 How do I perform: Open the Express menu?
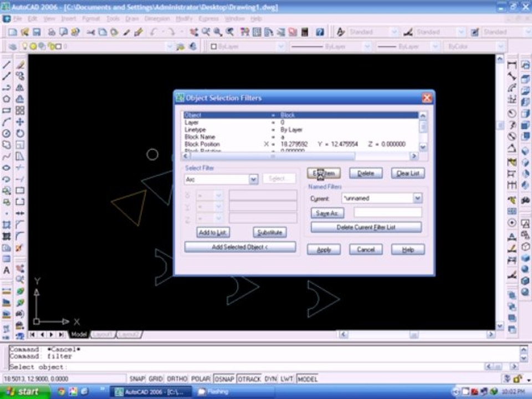point(208,19)
